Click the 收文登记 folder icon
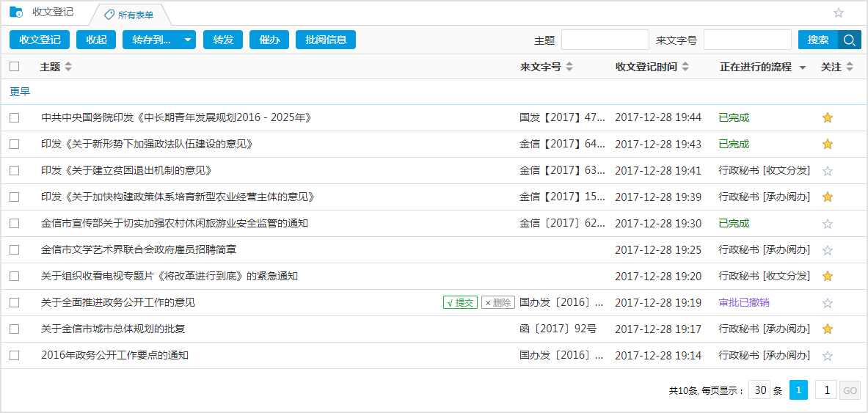868x413 pixels. point(16,12)
